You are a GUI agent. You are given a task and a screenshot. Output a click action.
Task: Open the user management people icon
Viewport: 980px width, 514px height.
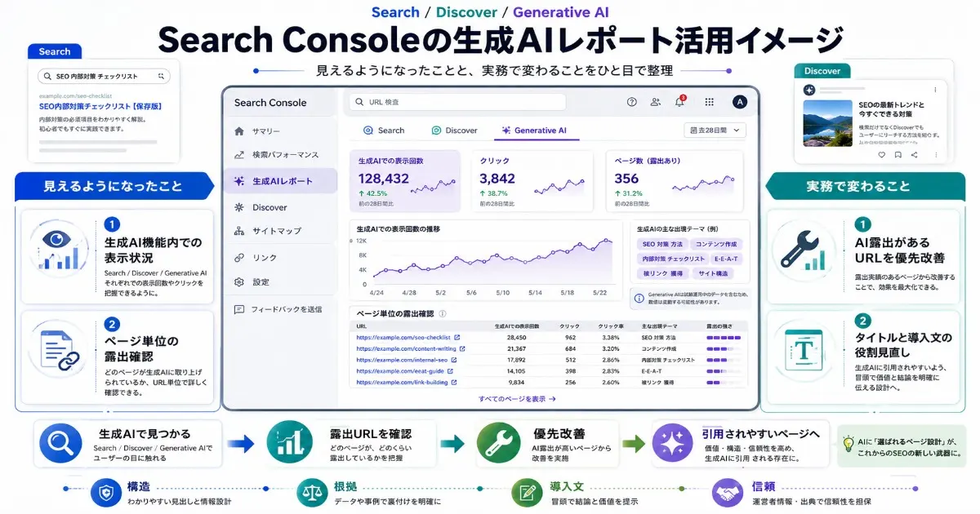click(655, 102)
